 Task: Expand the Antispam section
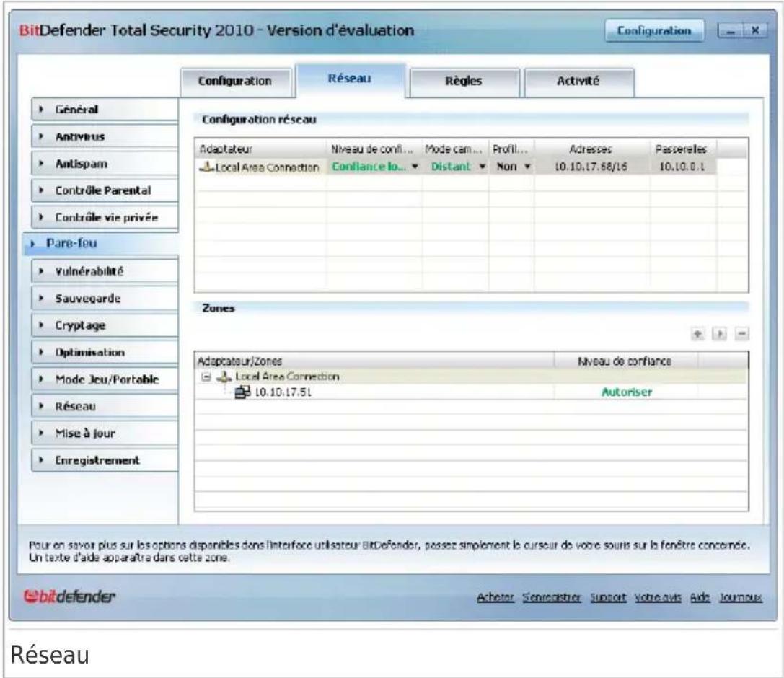(x=105, y=164)
